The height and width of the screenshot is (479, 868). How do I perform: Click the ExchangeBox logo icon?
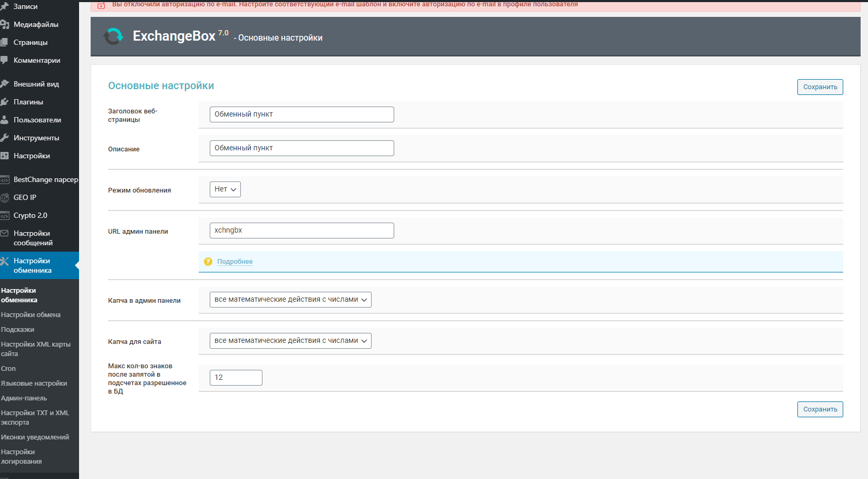tap(113, 36)
